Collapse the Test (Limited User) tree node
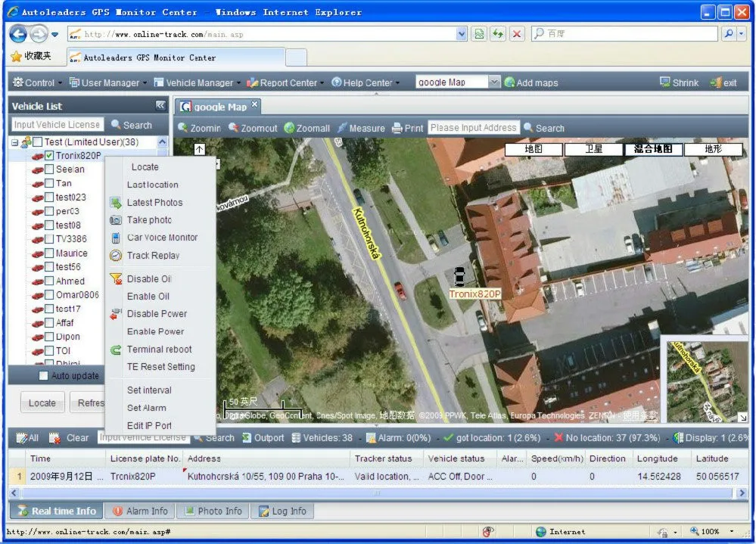 pyautogui.click(x=15, y=143)
